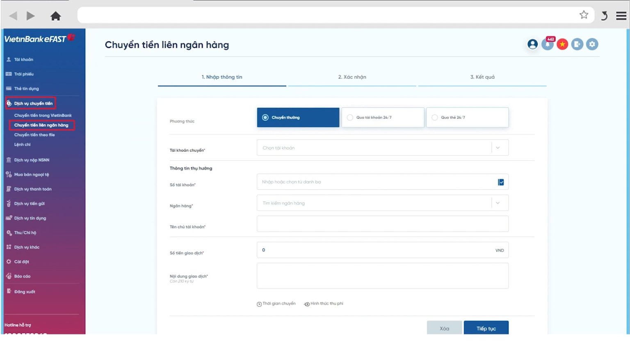This screenshot has height=364, width=630.
Task: Select Qua tài khoản 24/7 transfer method
Action: click(x=382, y=117)
